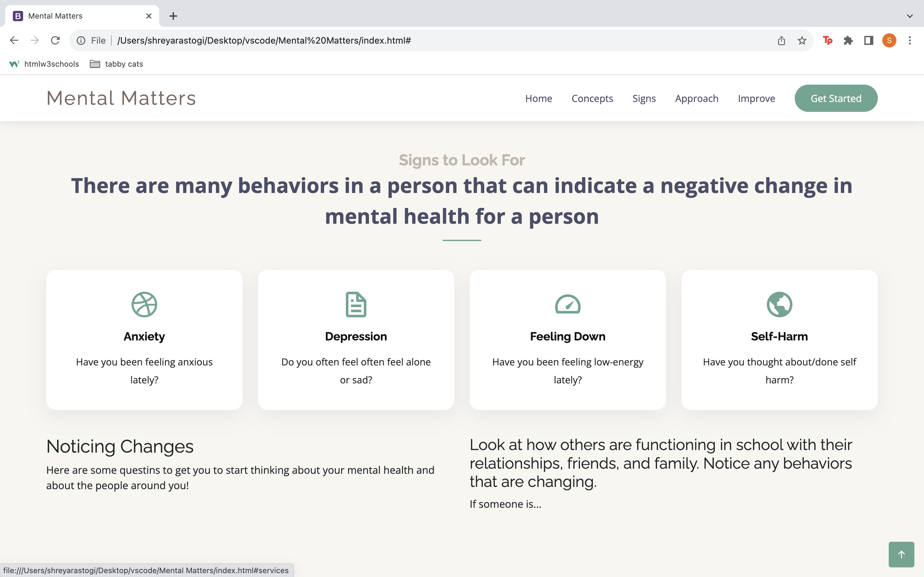Click the share page icon in address bar

[x=781, y=40]
